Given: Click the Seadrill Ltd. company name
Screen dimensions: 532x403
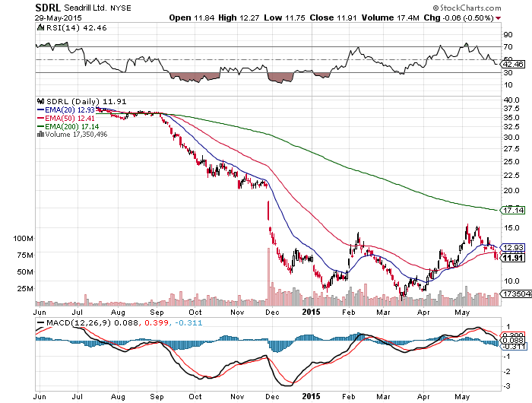Looking at the screenshot, I should coord(85,8).
